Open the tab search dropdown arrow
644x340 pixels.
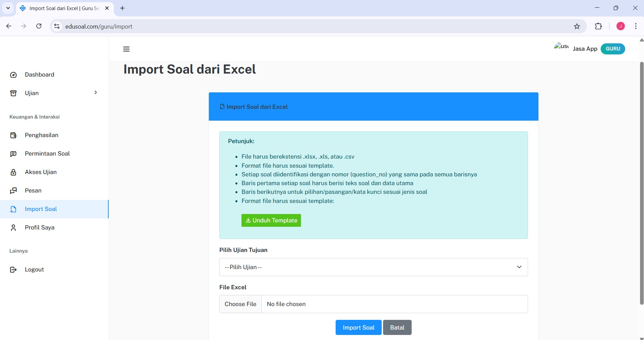[8, 8]
